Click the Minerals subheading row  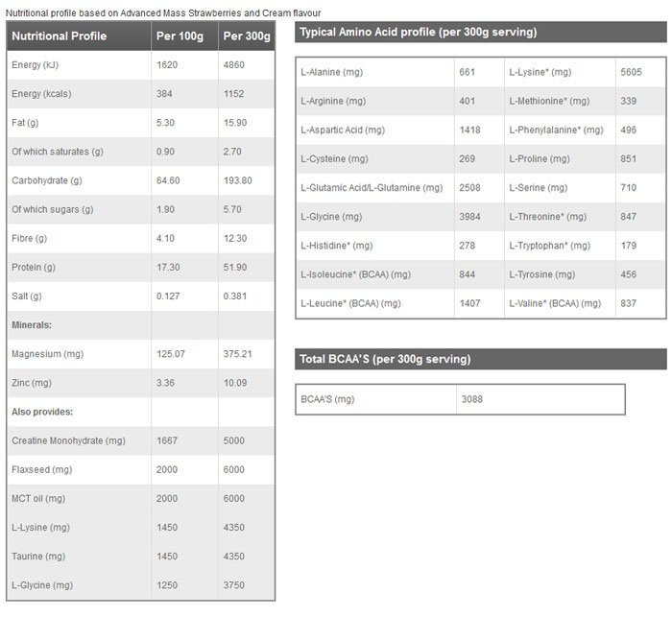(x=32, y=325)
